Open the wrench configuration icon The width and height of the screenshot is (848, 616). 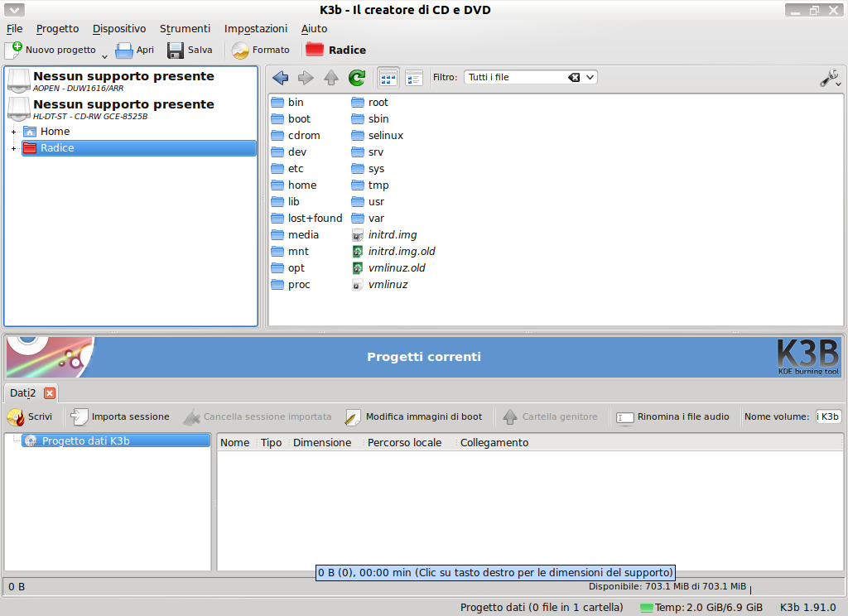tap(829, 78)
